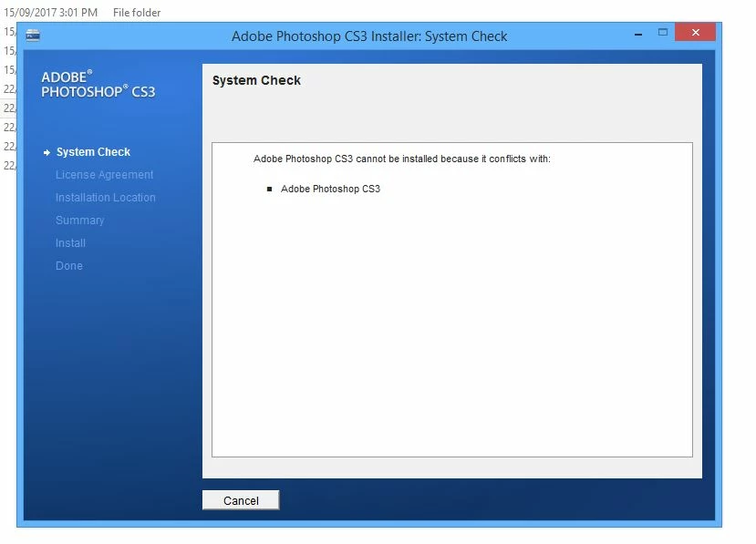The height and width of the screenshot is (544, 756).
Task: Click 'File folder' text in background window
Action: pos(137,13)
